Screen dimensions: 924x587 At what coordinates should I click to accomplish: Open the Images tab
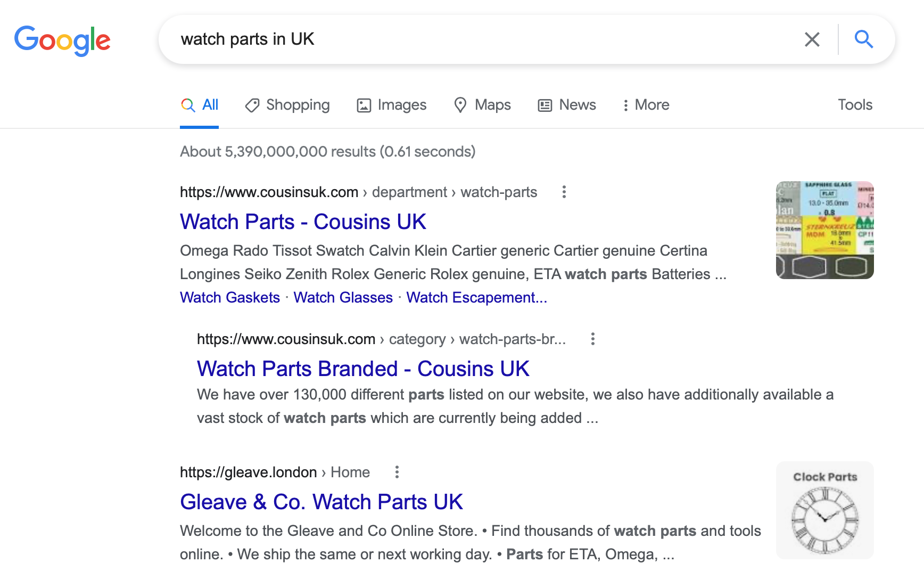tap(392, 105)
